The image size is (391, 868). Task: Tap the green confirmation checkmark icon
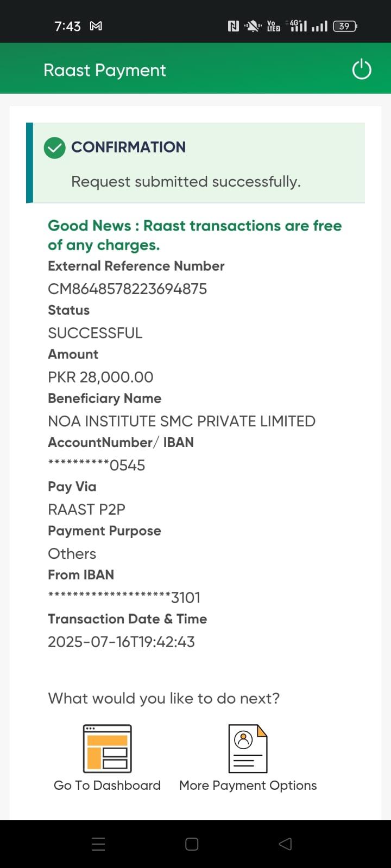point(55,148)
